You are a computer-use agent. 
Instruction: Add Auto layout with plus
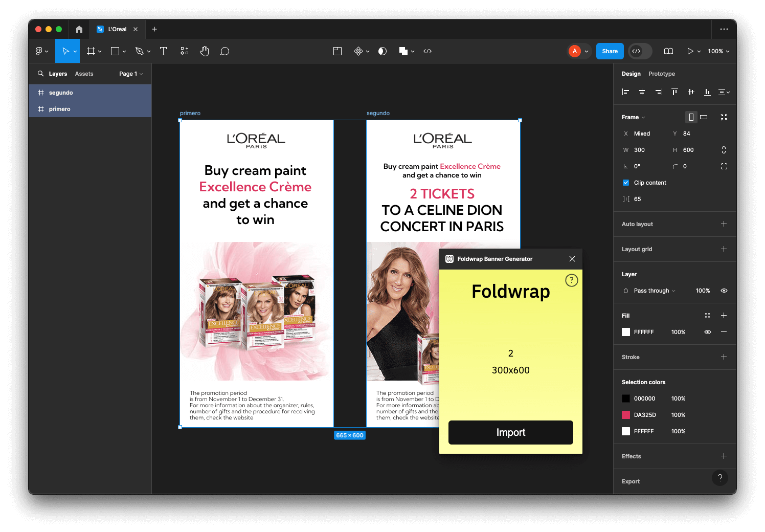pos(724,224)
